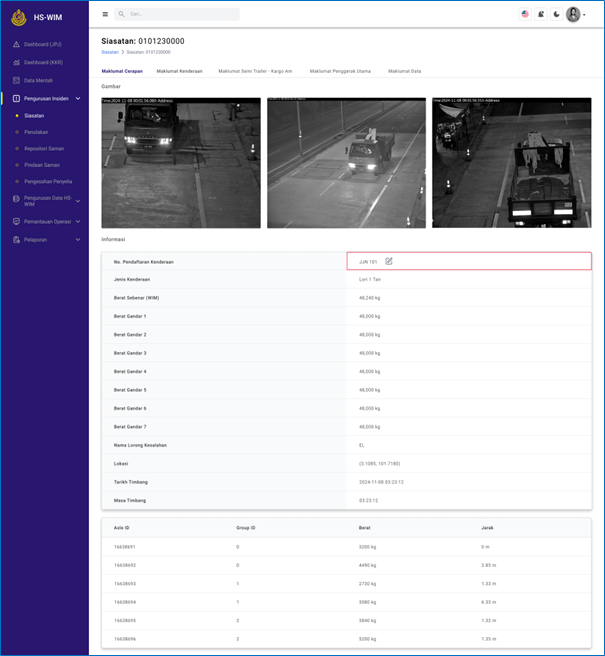Click the Siasatan breadcrumb link
The width and height of the screenshot is (605, 656).
(x=110, y=52)
